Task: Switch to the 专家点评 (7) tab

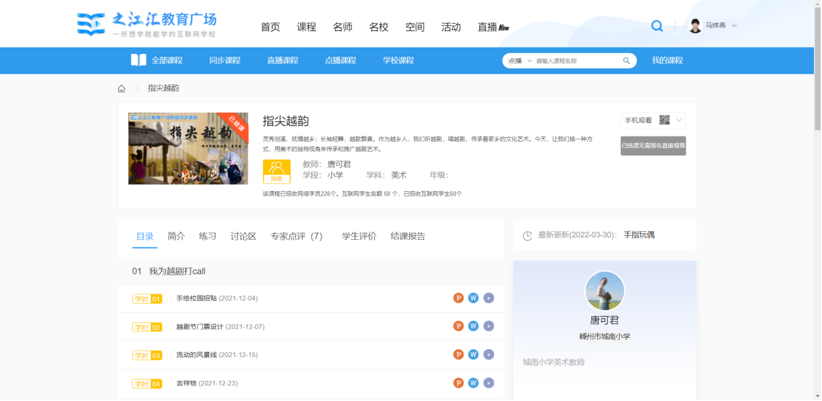Action: coord(296,237)
